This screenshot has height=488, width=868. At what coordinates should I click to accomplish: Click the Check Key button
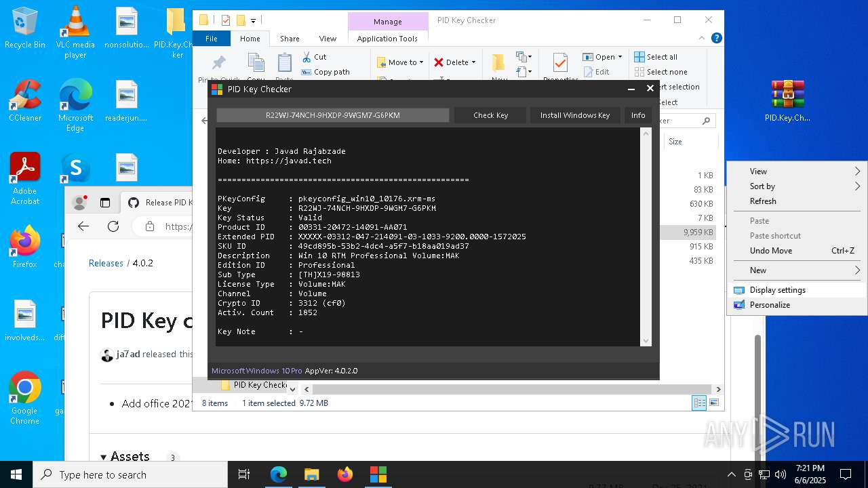click(490, 115)
